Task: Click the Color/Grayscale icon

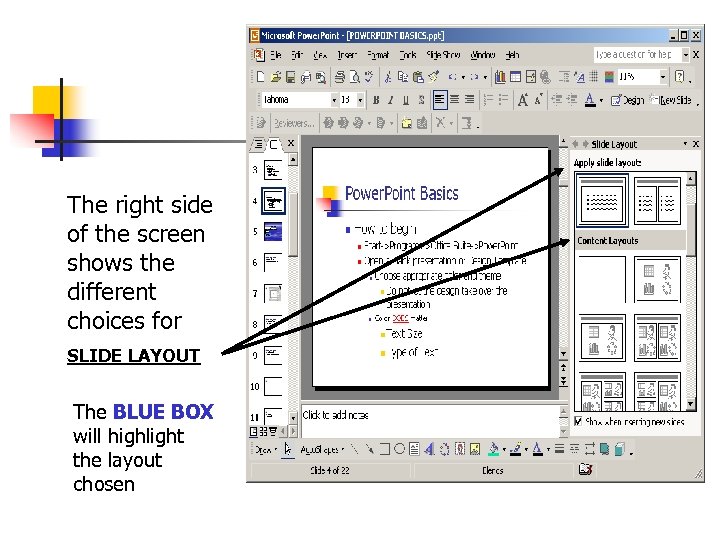Action: tap(609, 77)
